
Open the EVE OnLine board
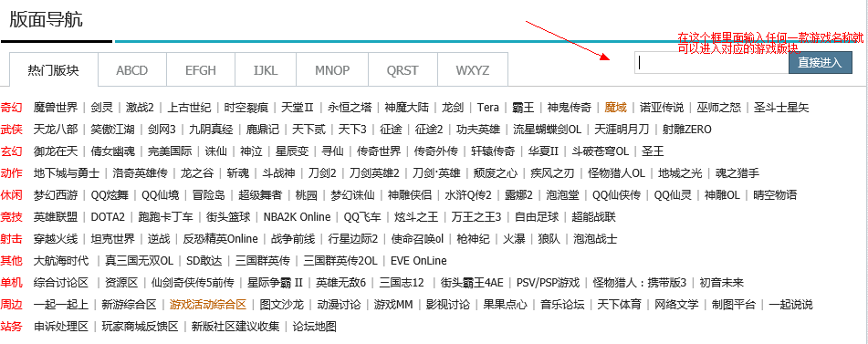(x=419, y=260)
